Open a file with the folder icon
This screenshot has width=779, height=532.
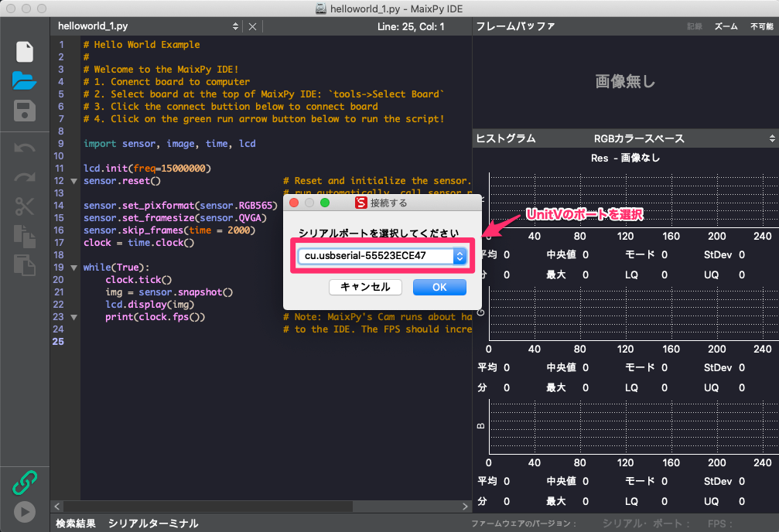(25, 80)
